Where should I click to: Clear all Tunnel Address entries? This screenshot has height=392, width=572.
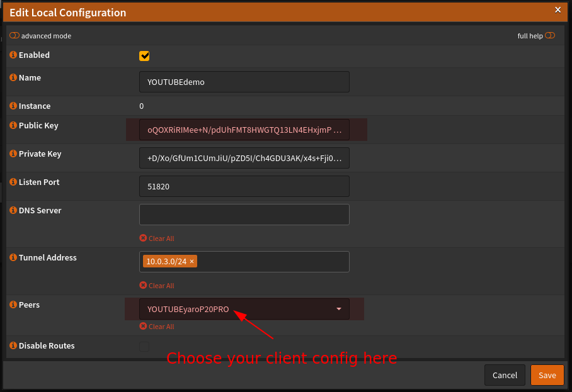pos(157,286)
